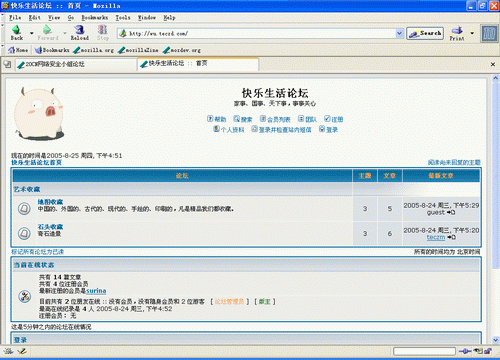Open the 艺术收藏 category link
This screenshot has height=360, width=500.
[27, 189]
